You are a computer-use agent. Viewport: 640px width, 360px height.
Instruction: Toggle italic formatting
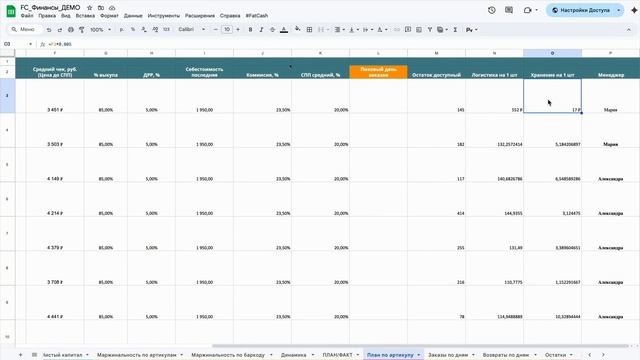tap(261, 30)
